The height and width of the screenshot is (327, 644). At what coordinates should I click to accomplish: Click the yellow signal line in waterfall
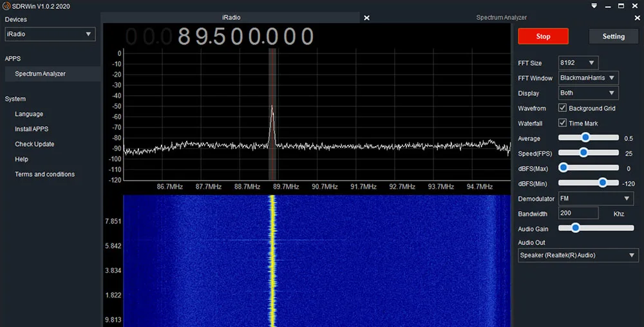(272, 261)
